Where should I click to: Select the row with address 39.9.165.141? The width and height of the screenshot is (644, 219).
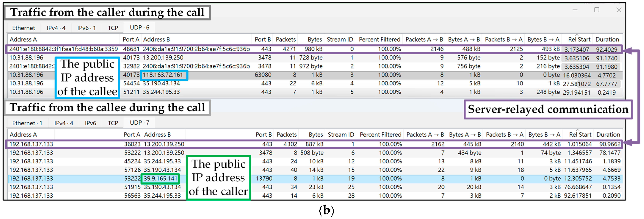click(x=160, y=179)
